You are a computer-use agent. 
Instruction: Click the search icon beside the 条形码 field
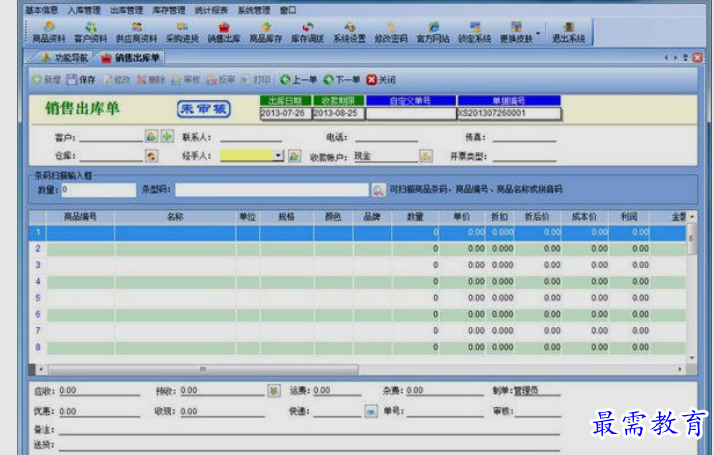coord(379,189)
